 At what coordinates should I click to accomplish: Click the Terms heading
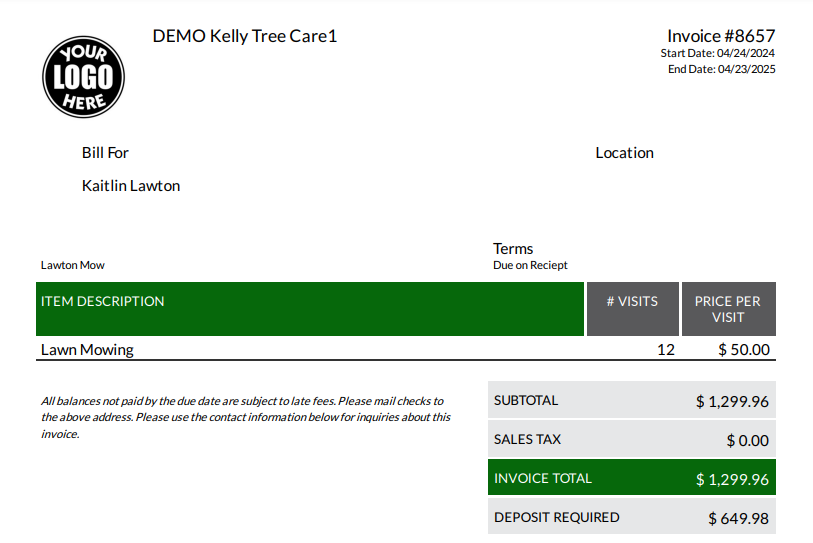(513, 248)
